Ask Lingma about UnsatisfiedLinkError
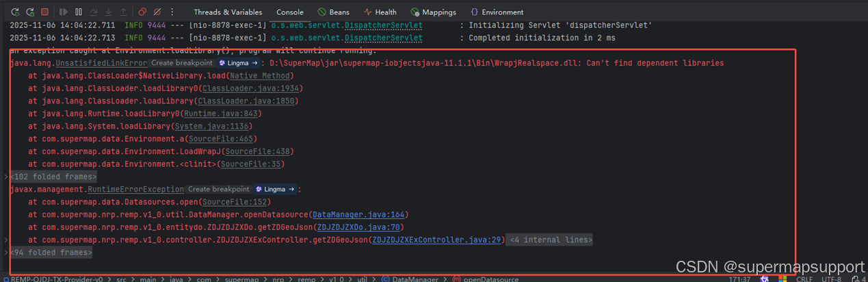868x282 pixels. pos(238,63)
